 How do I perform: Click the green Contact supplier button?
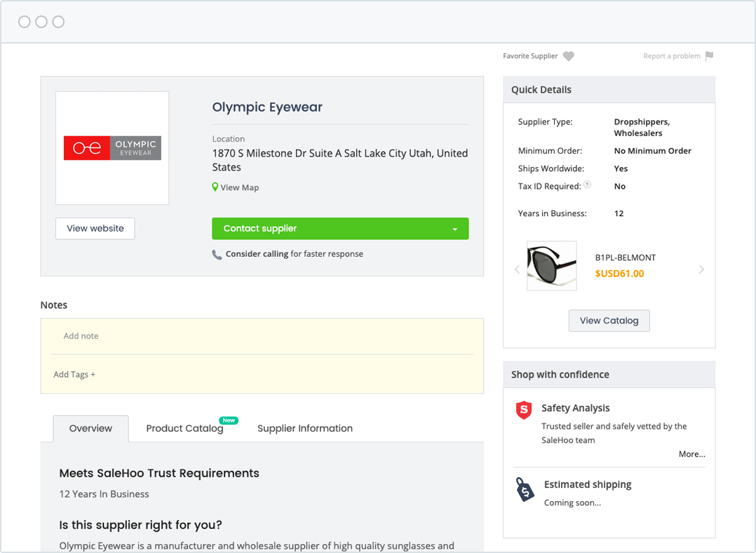point(340,229)
